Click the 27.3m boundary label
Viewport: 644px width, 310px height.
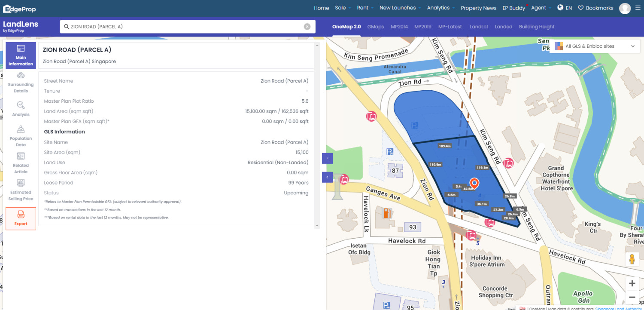[498, 210]
